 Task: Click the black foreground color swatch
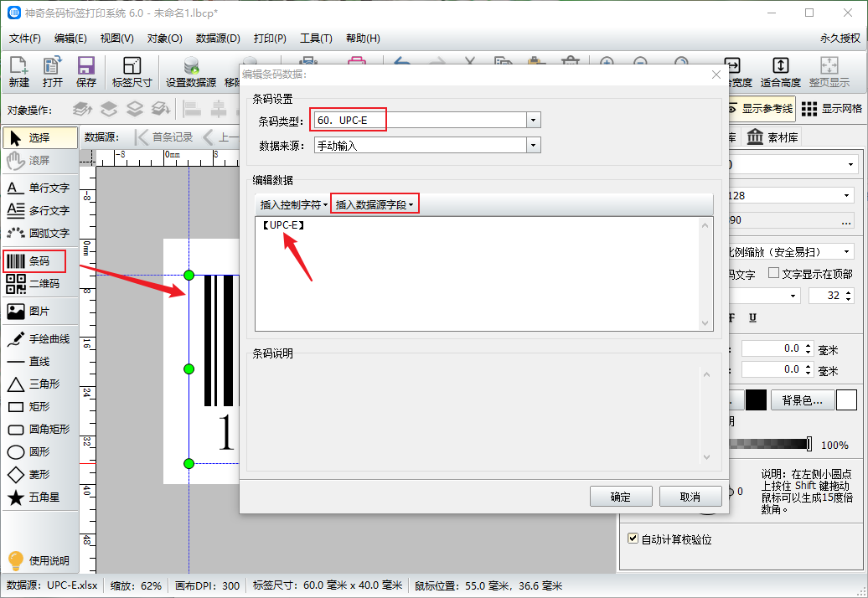[x=757, y=400]
